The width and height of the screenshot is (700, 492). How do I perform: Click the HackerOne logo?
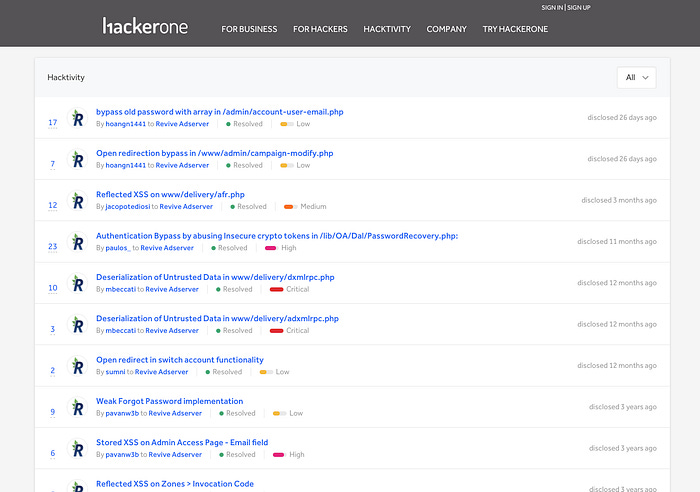[145, 26]
